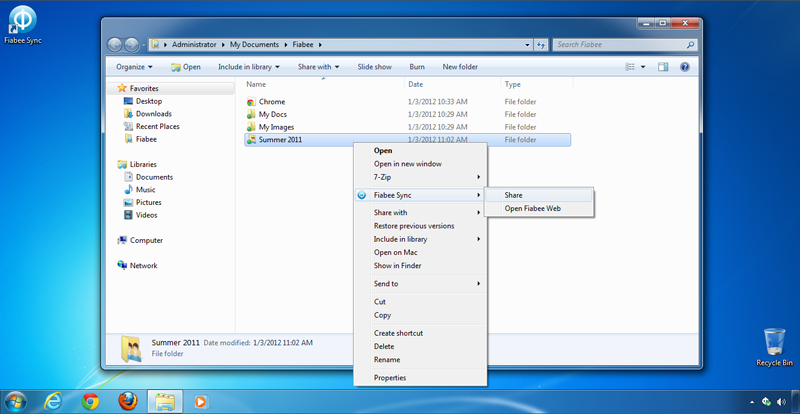Click the Favorites star icon
This screenshot has height=414, width=800.
click(122, 88)
